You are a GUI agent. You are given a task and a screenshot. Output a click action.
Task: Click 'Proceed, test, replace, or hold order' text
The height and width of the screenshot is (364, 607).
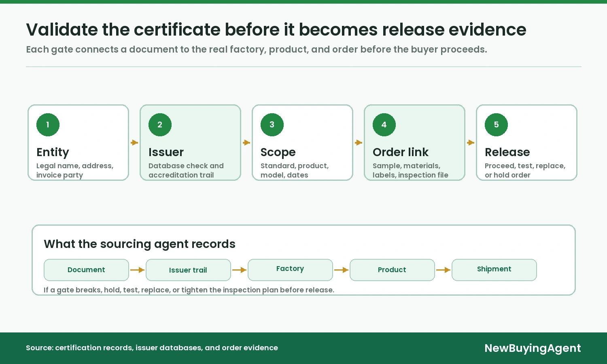tap(525, 170)
